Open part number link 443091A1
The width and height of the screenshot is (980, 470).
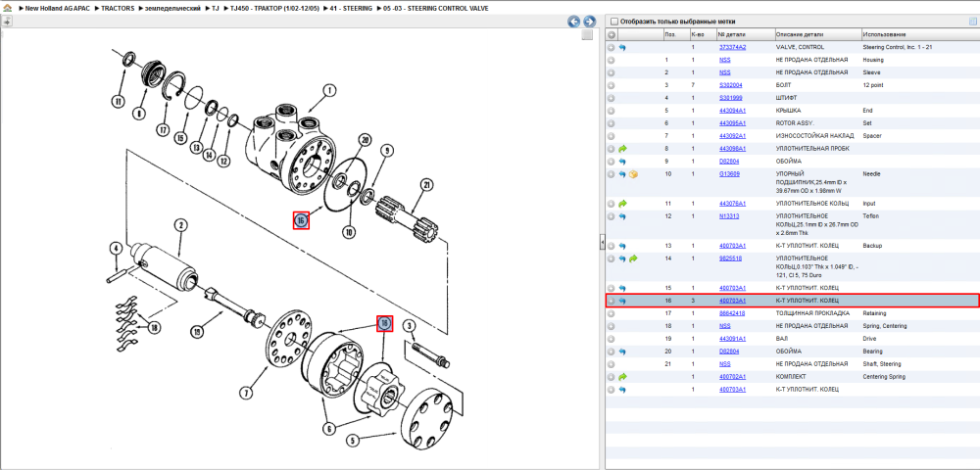click(732, 339)
